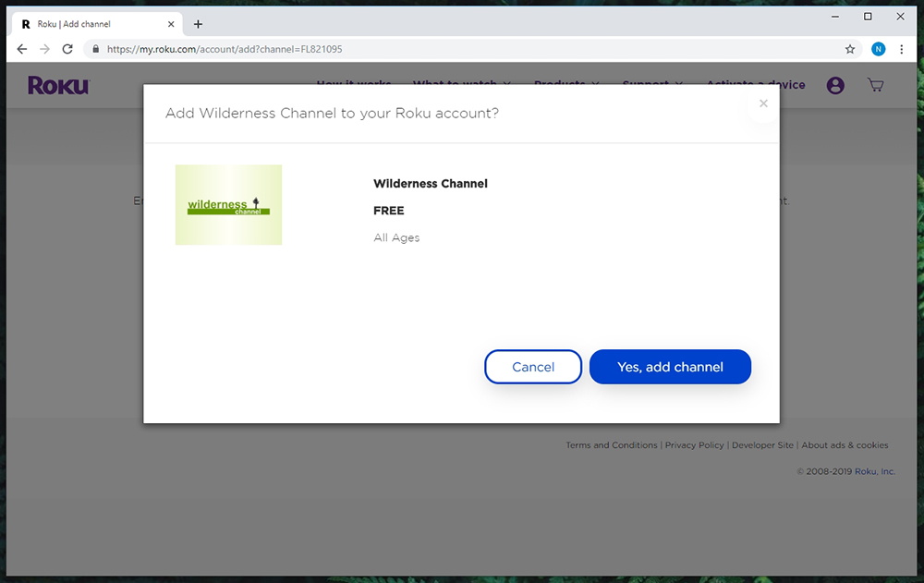
Task: Click the browser back arrow
Action: 22,49
